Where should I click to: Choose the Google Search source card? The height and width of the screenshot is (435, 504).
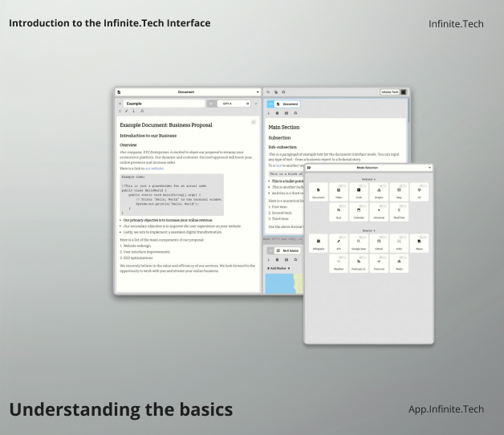point(359,243)
